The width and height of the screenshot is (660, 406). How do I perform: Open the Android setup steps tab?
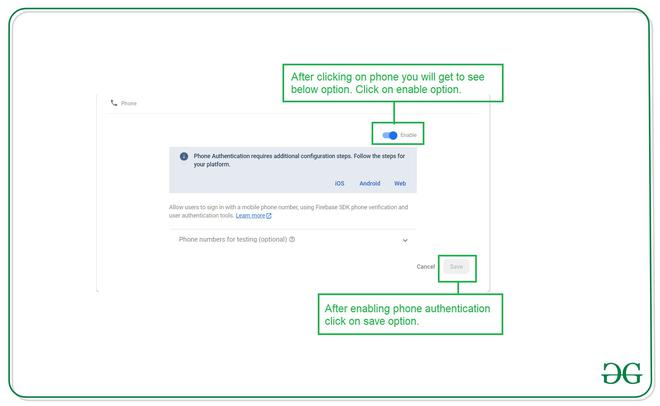click(370, 183)
